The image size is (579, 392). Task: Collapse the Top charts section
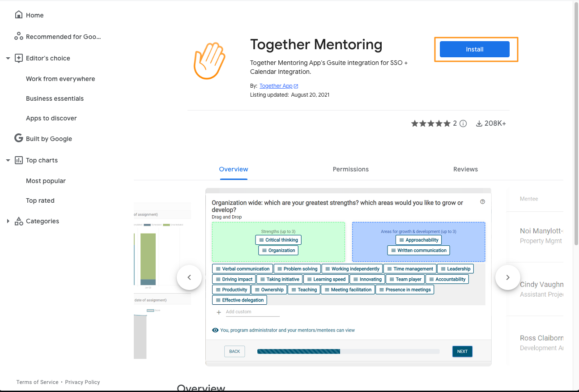8,160
